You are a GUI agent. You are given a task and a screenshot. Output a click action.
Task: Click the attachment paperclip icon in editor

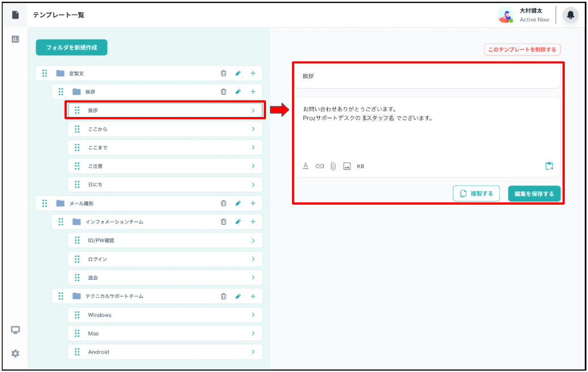333,166
